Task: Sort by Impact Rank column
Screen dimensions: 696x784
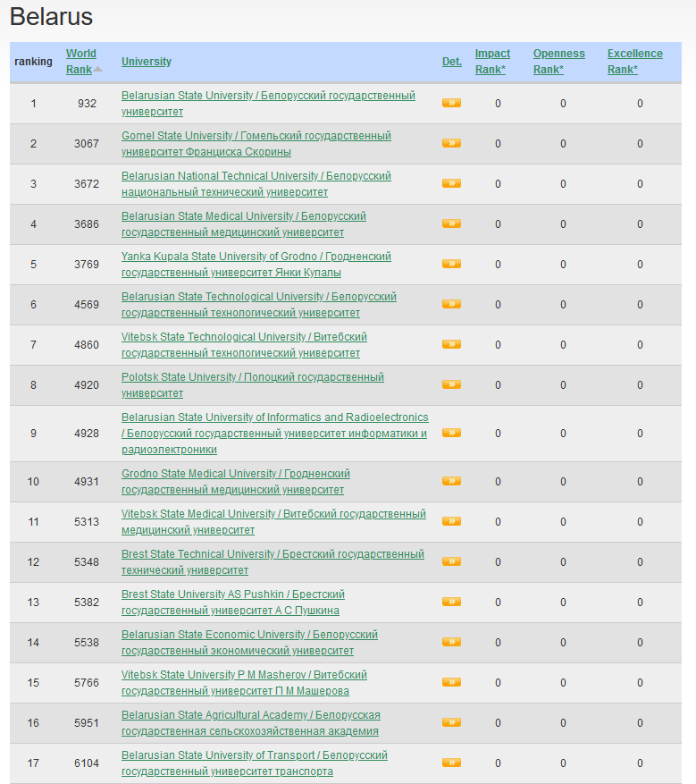Action: click(x=492, y=62)
